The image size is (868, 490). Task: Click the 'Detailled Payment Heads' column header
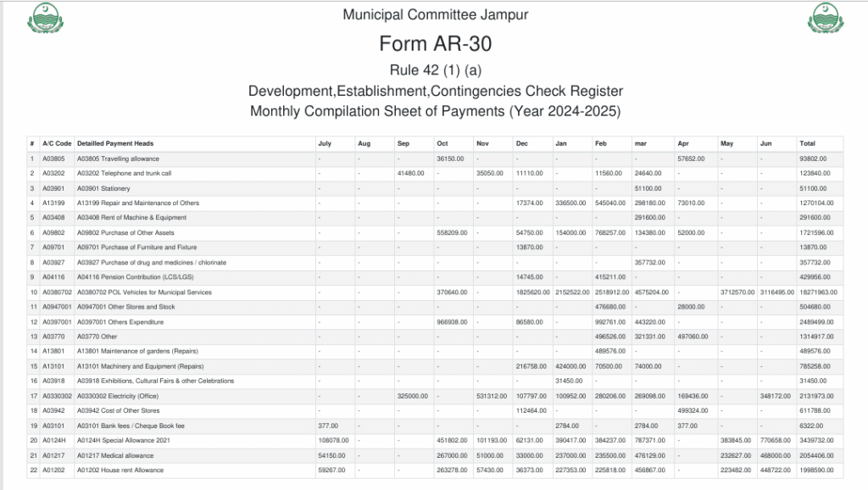(x=115, y=143)
